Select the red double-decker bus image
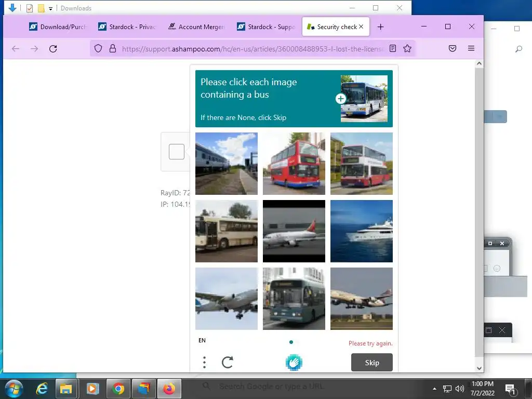This screenshot has width=532, height=399. (x=294, y=164)
